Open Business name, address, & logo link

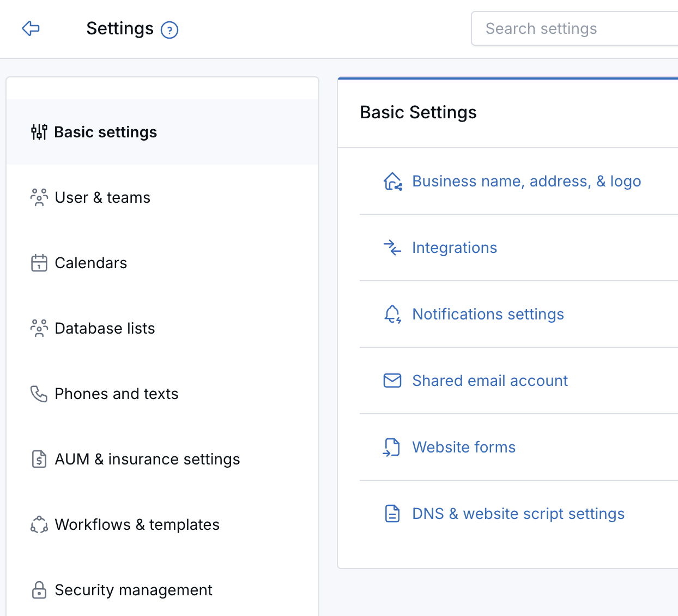point(526,181)
